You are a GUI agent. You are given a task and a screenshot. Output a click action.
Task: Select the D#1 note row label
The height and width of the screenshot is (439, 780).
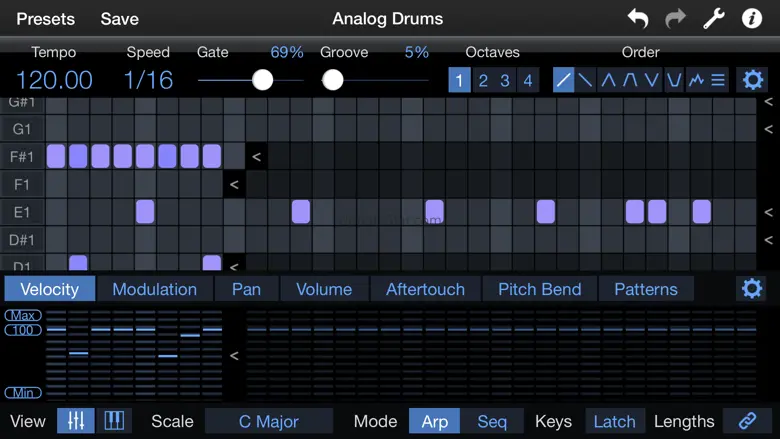[22, 240]
